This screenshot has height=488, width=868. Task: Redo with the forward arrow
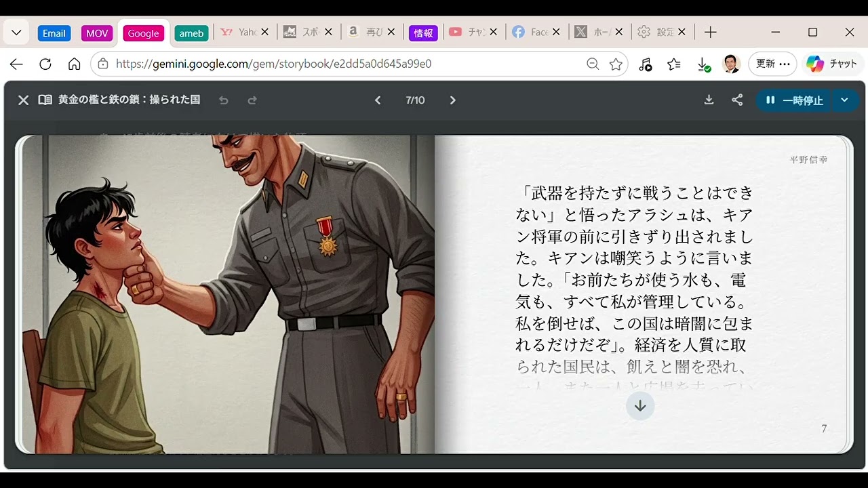[x=252, y=100]
